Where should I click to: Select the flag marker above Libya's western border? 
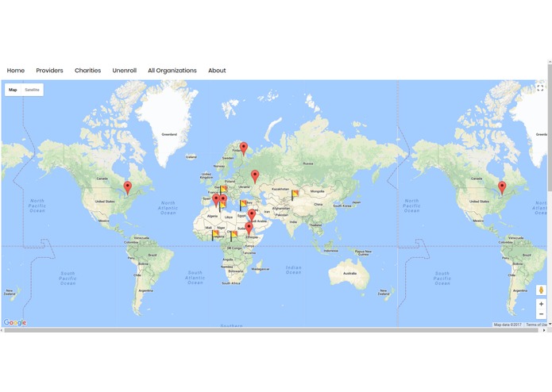222,206
